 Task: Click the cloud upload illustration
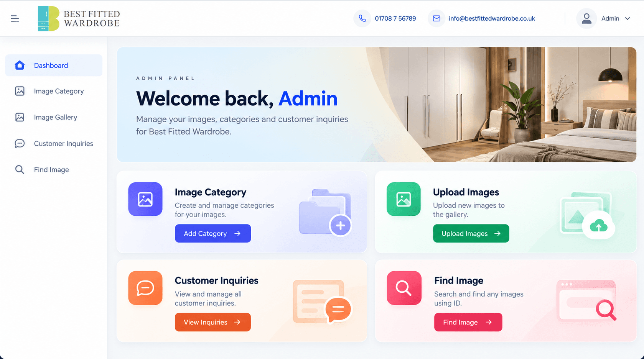[587, 215]
